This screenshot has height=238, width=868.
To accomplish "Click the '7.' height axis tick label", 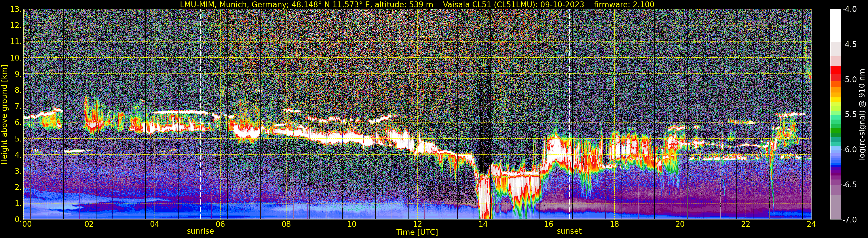I will (x=18, y=107).
